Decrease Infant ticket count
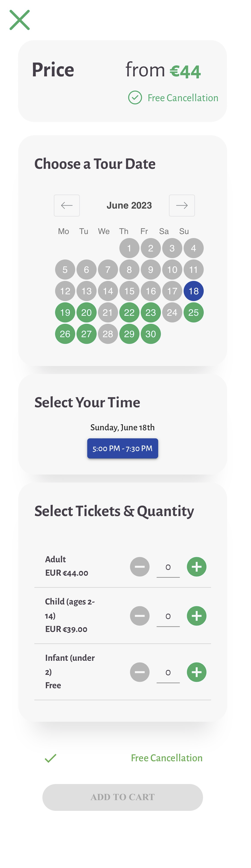The width and height of the screenshot is (251, 868). [140, 672]
